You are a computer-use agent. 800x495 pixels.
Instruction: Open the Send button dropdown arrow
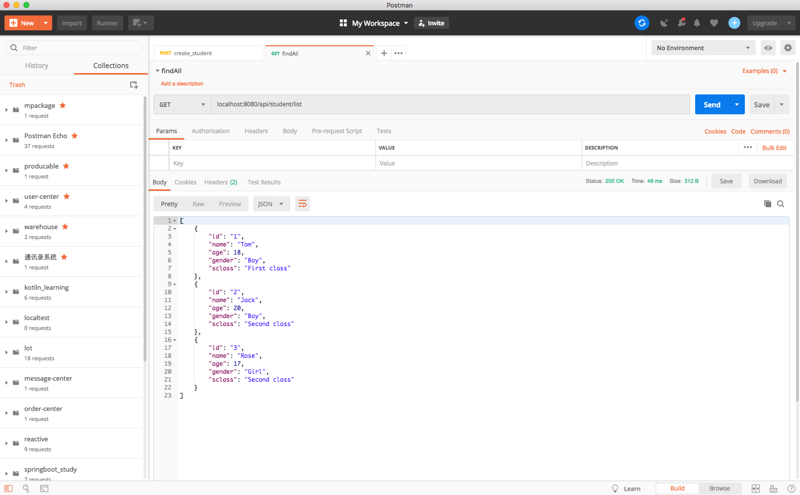tap(737, 105)
